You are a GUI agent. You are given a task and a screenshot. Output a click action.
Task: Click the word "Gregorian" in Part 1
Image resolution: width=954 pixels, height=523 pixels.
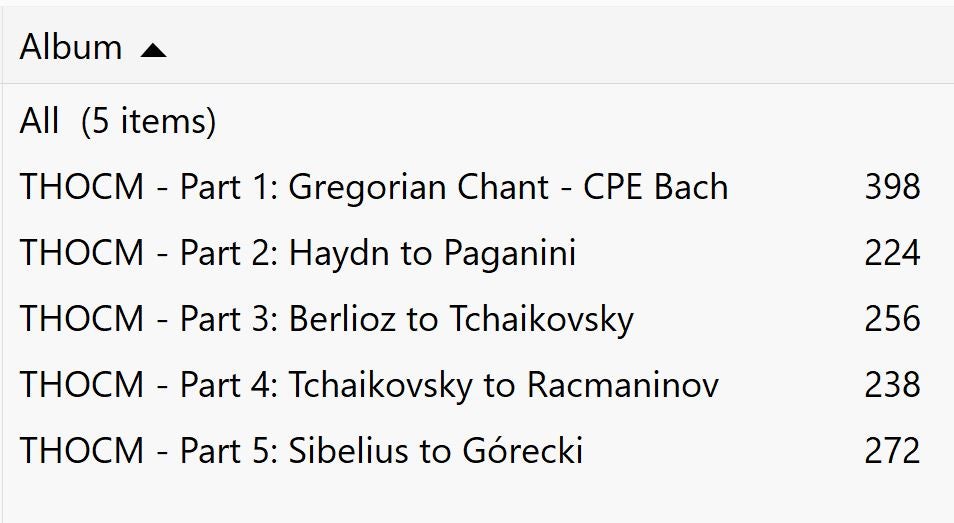tap(367, 187)
